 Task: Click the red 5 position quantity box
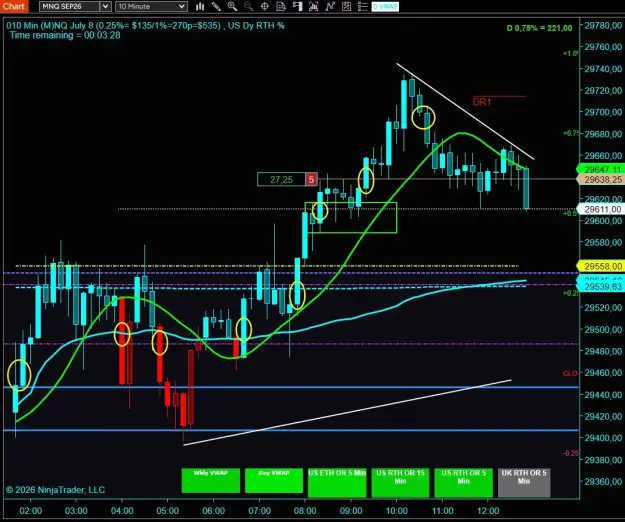[x=311, y=179]
